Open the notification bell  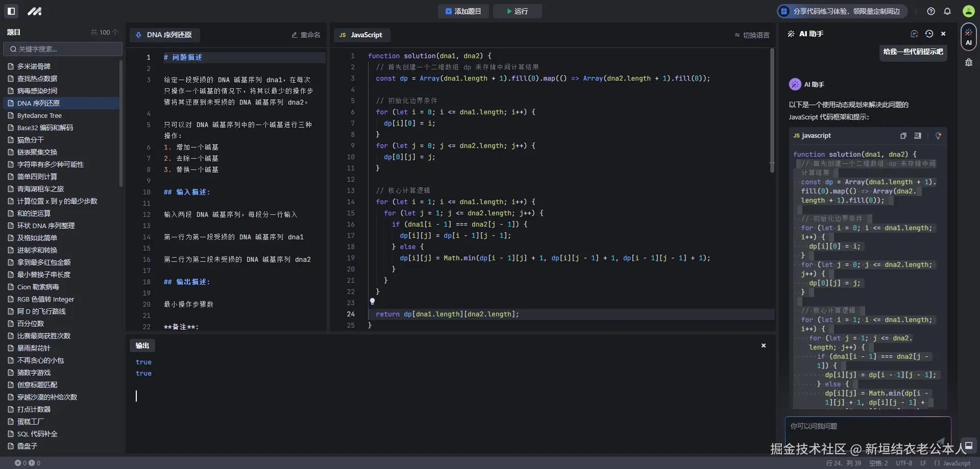tap(947, 11)
